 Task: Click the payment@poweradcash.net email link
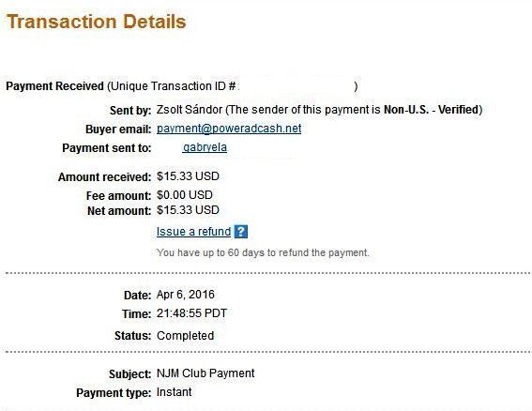tap(229, 129)
